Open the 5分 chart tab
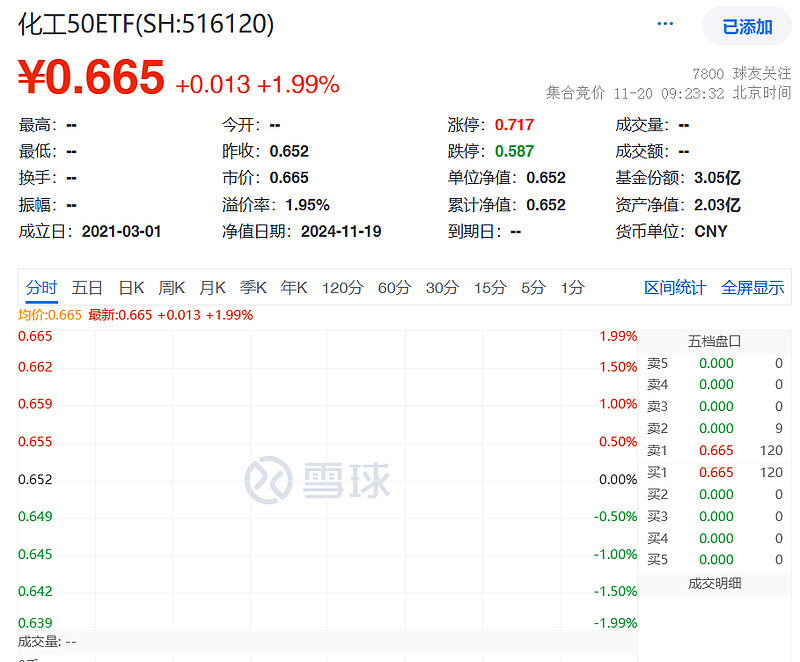Screen dimensions: 800x662 click(533, 288)
